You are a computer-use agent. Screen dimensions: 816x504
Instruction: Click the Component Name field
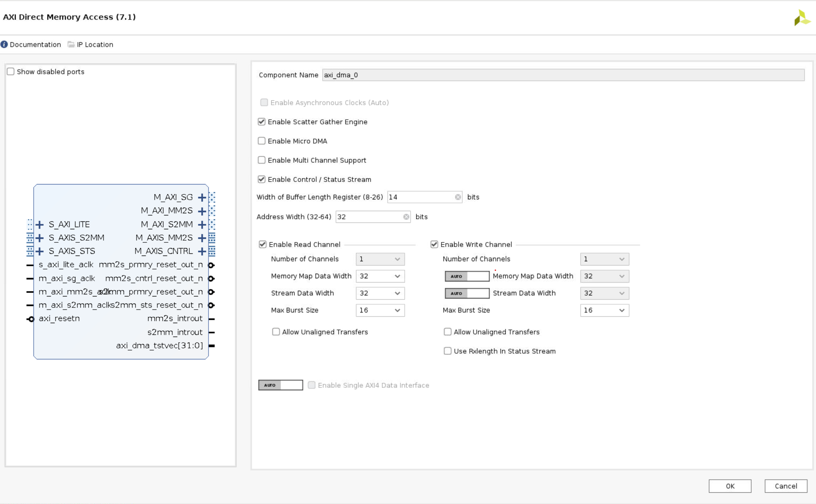(x=563, y=75)
